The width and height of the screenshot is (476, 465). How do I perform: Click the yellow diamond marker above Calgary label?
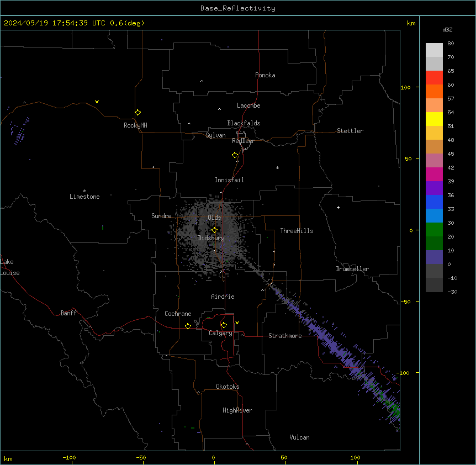224,325
